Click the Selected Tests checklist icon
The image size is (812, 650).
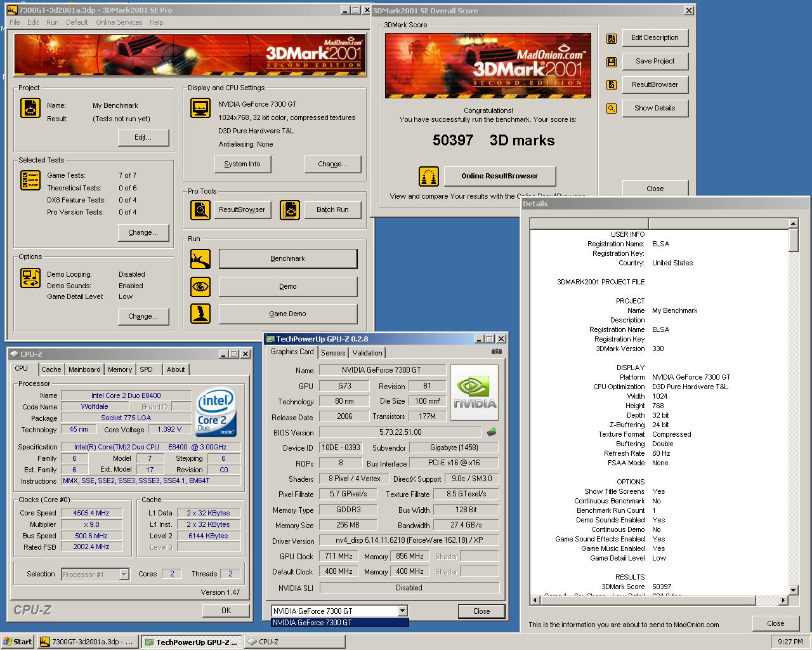(x=30, y=180)
